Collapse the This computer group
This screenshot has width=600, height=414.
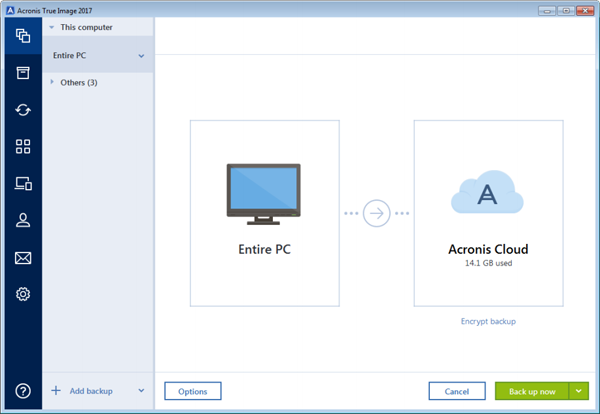52,27
